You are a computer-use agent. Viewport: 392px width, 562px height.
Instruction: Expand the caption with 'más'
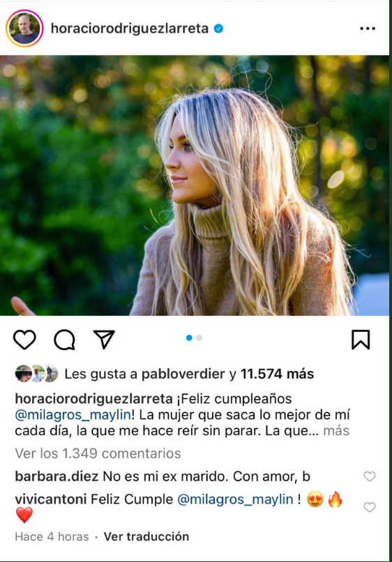pos(336,430)
